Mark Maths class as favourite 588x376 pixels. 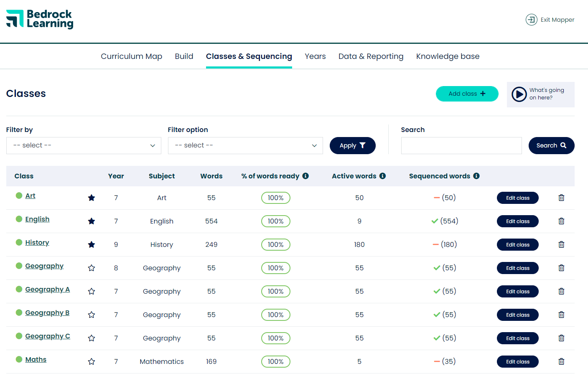pyautogui.click(x=92, y=361)
